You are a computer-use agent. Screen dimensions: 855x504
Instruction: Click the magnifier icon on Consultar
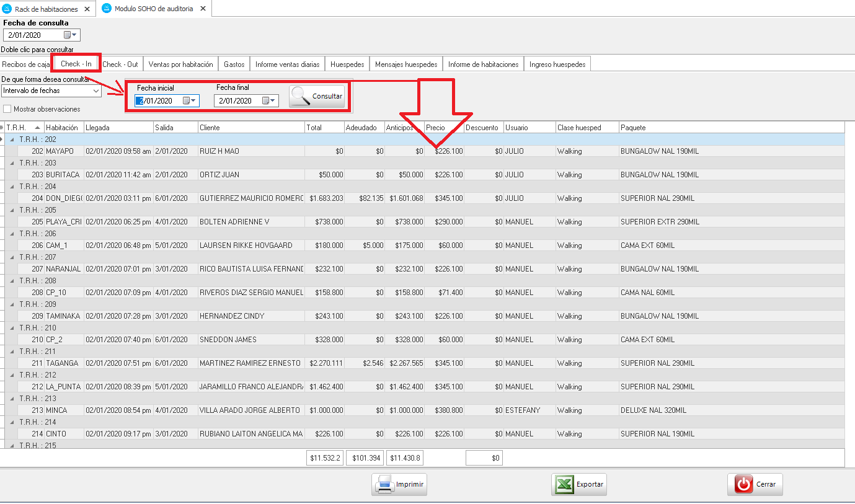click(301, 96)
